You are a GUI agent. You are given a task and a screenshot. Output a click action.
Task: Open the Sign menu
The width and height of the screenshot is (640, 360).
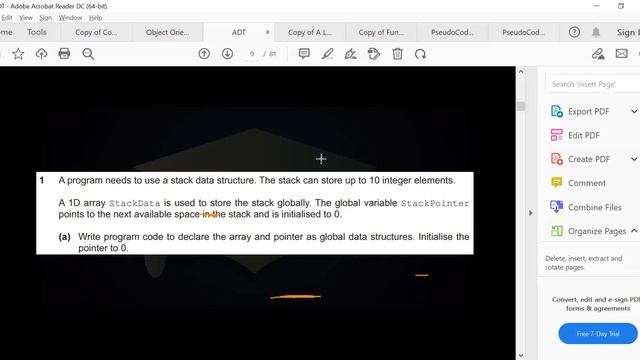pyautogui.click(x=45, y=18)
